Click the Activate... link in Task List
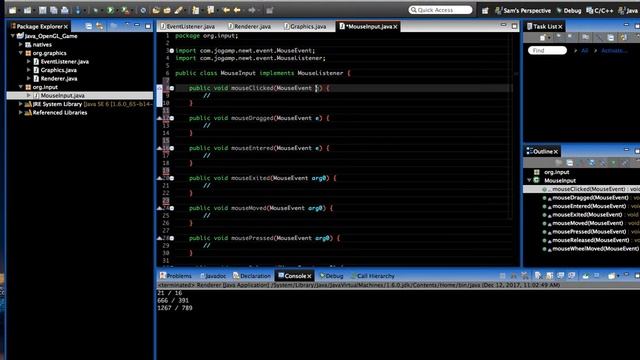The image size is (640, 360). pos(614,51)
